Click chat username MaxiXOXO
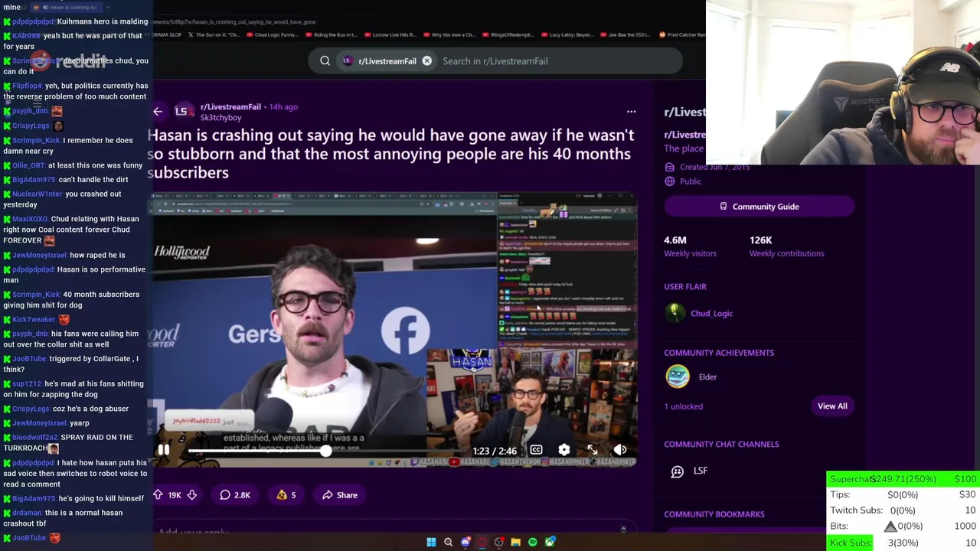 31,219
